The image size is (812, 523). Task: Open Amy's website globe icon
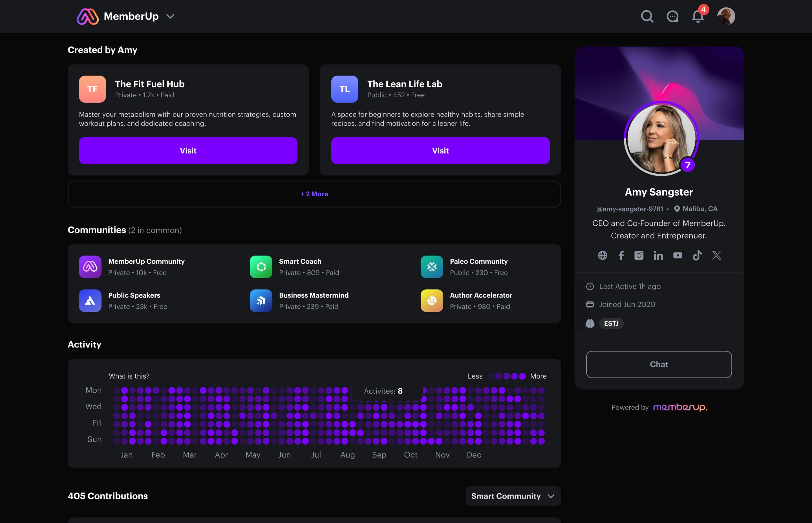coord(602,255)
